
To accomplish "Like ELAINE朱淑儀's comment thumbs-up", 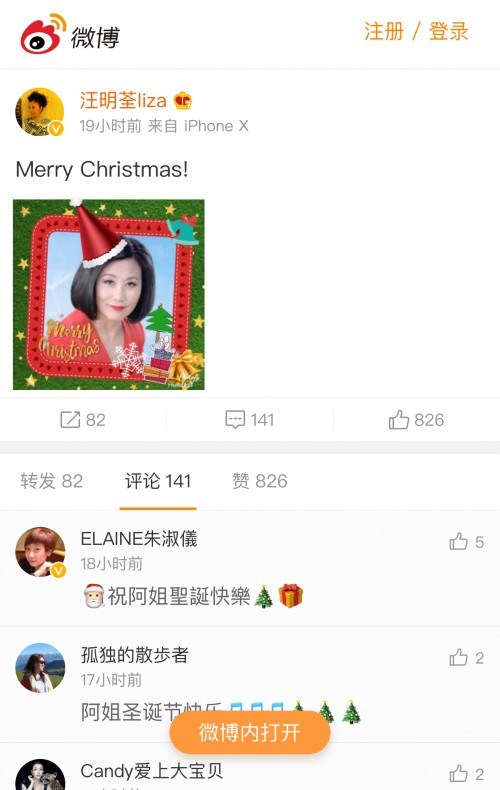I will [x=459, y=542].
